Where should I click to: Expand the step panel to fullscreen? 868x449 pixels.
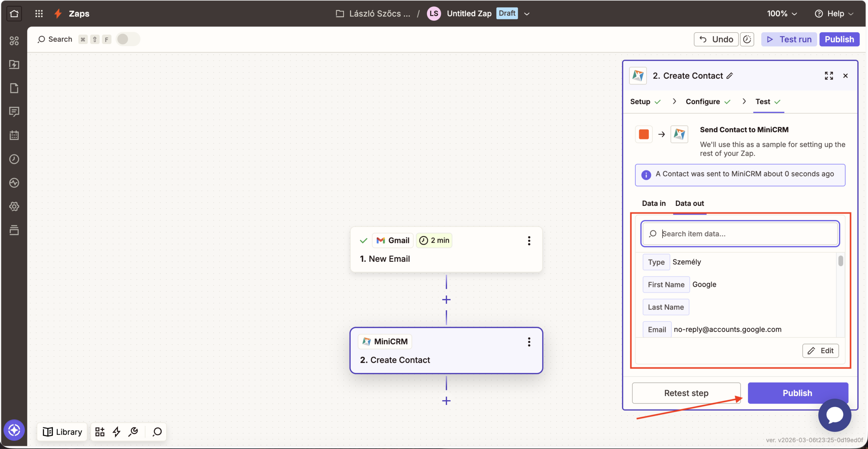pyautogui.click(x=829, y=76)
